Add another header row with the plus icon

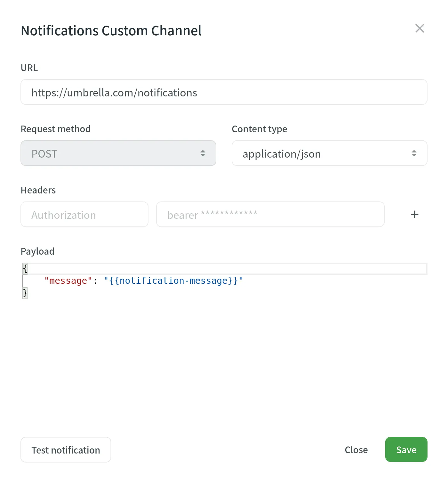click(x=414, y=214)
